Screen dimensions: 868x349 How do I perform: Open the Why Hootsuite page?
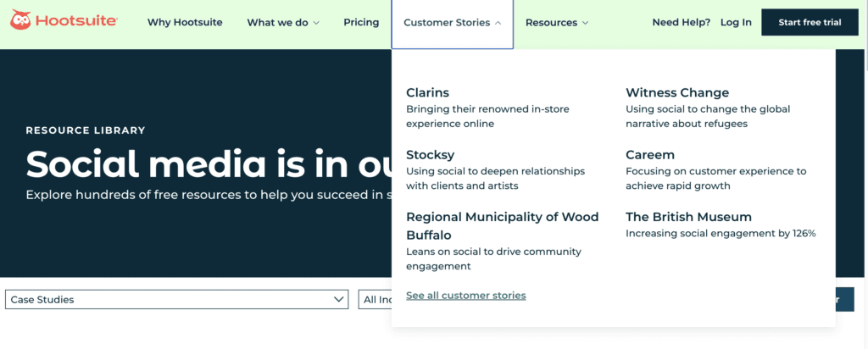click(185, 23)
